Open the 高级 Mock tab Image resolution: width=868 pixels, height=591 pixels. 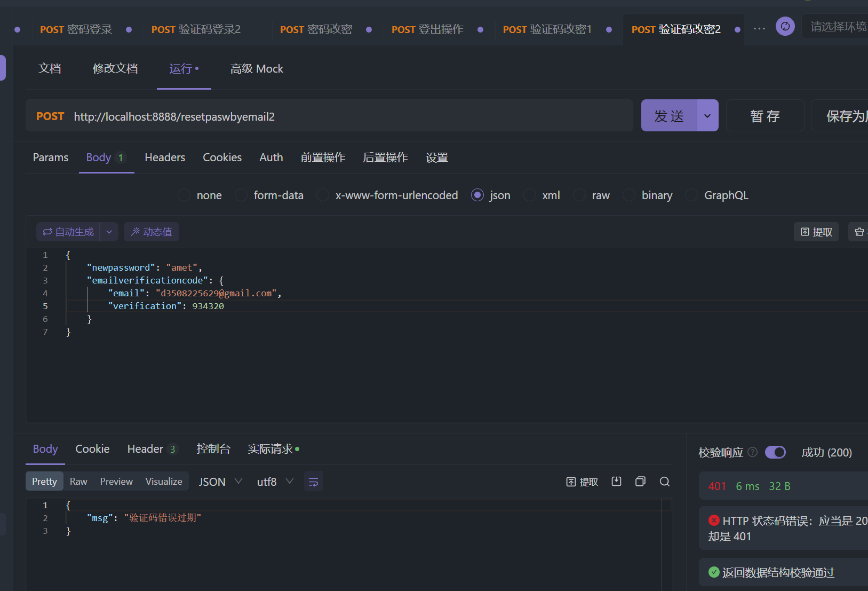point(257,68)
